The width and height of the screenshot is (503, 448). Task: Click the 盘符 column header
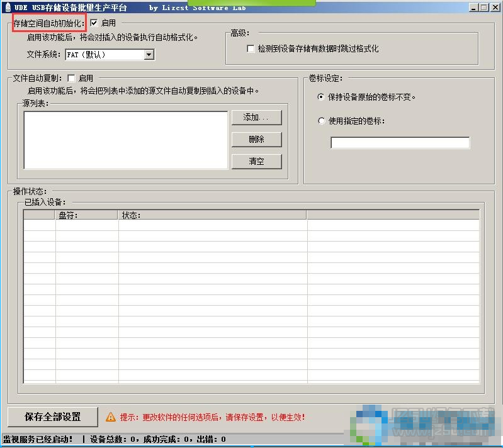[x=86, y=215]
